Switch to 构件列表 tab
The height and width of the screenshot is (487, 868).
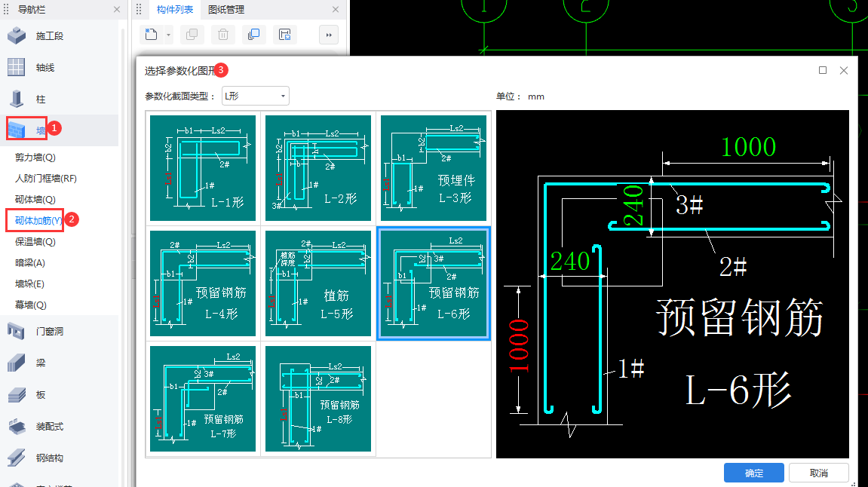(x=175, y=9)
